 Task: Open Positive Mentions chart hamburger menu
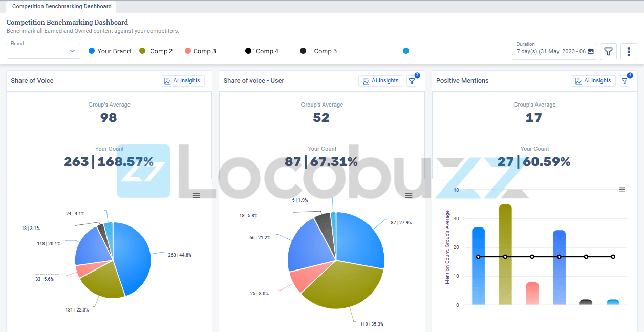pyautogui.click(x=622, y=190)
